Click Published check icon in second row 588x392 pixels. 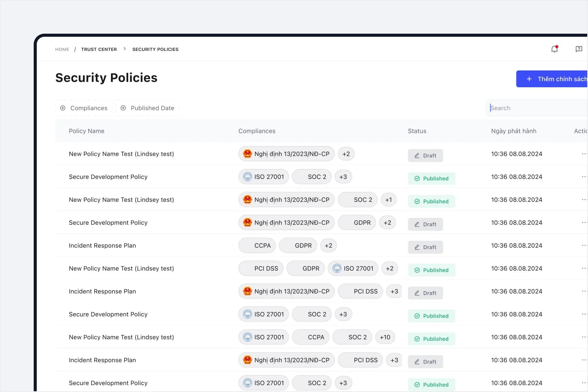(417, 178)
